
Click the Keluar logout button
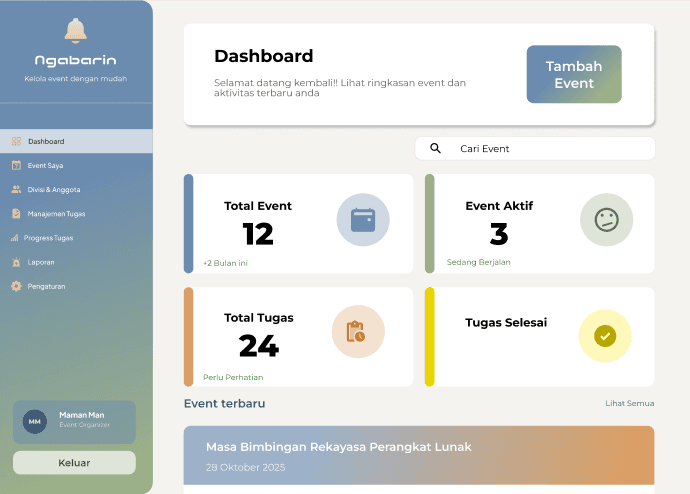coord(74,463)
